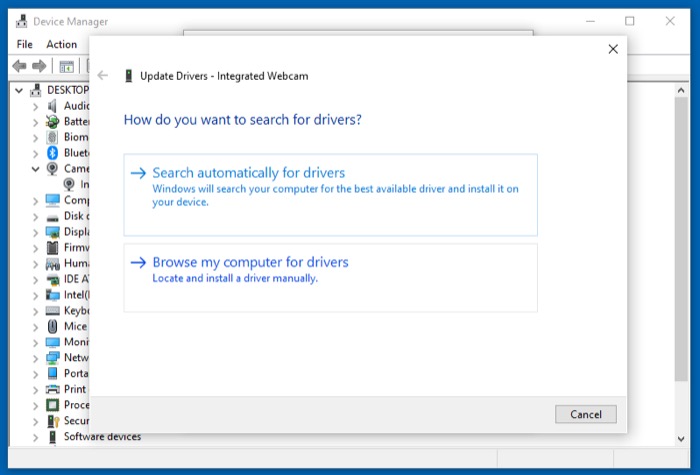Select the Biometric fingerprint icon
700x475 pixels.
click(52, 137)
